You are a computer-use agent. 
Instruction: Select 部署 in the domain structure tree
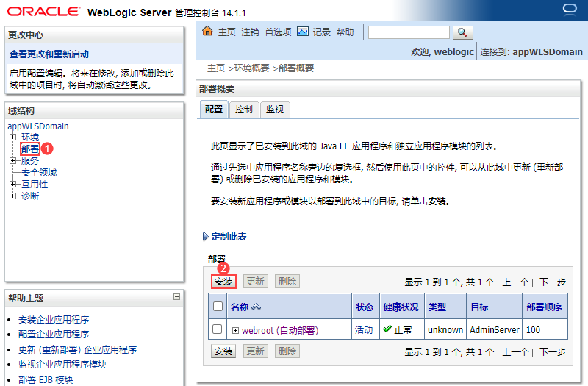(x=30, y=149)
